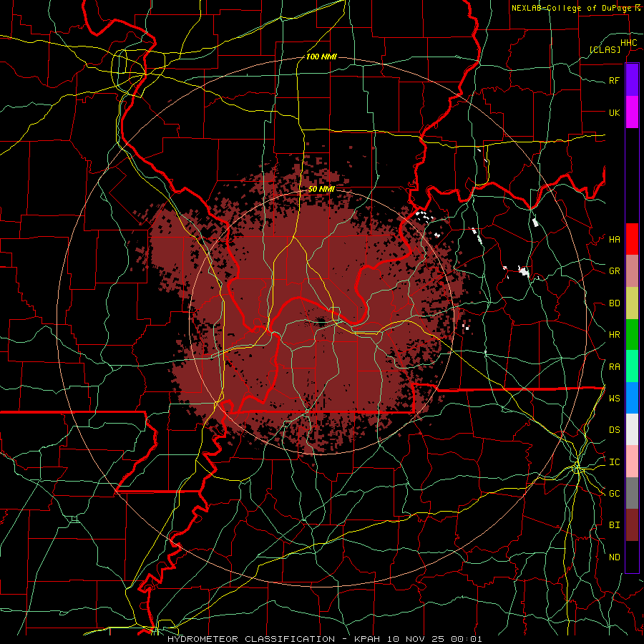Click the UK magenta legend swatch

click(x=632, y=112)
